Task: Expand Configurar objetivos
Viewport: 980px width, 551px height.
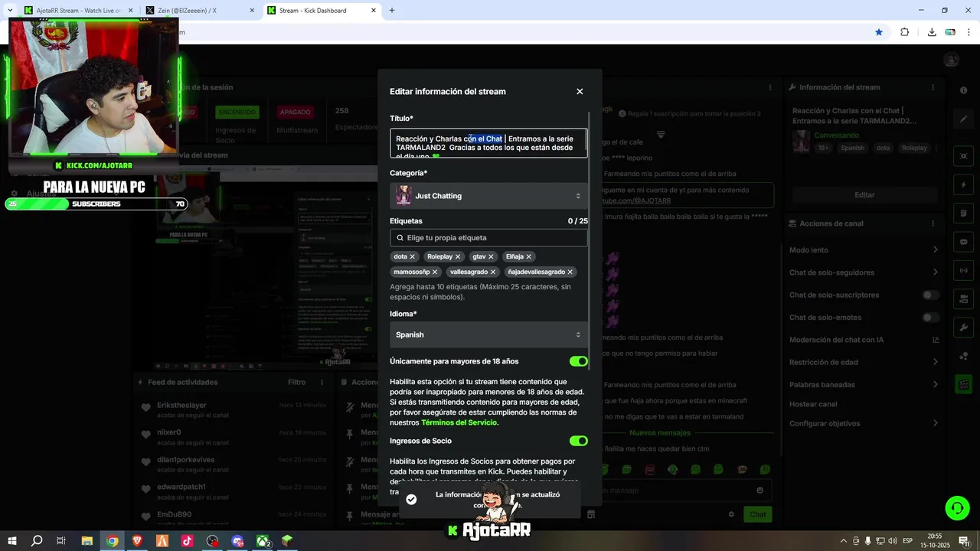Action: pos(936,423)
